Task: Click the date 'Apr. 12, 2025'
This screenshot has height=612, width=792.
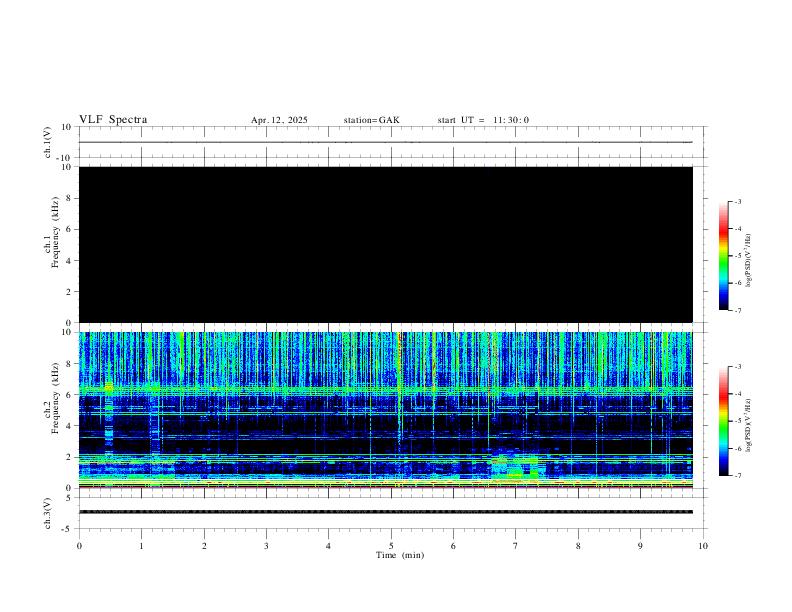Action: coord(279,120)
